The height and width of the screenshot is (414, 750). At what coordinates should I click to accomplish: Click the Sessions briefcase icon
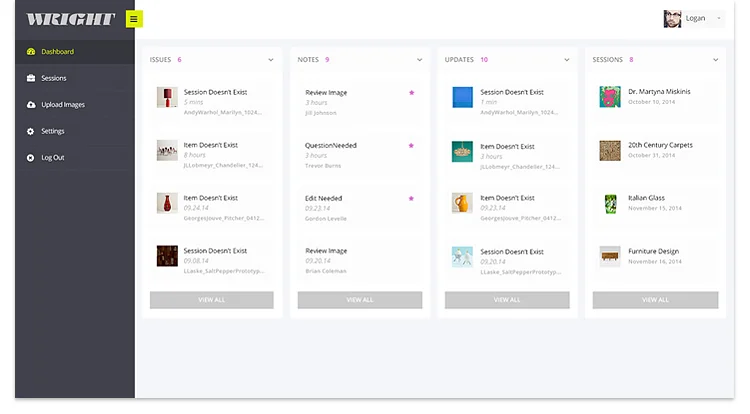point(31,78)
